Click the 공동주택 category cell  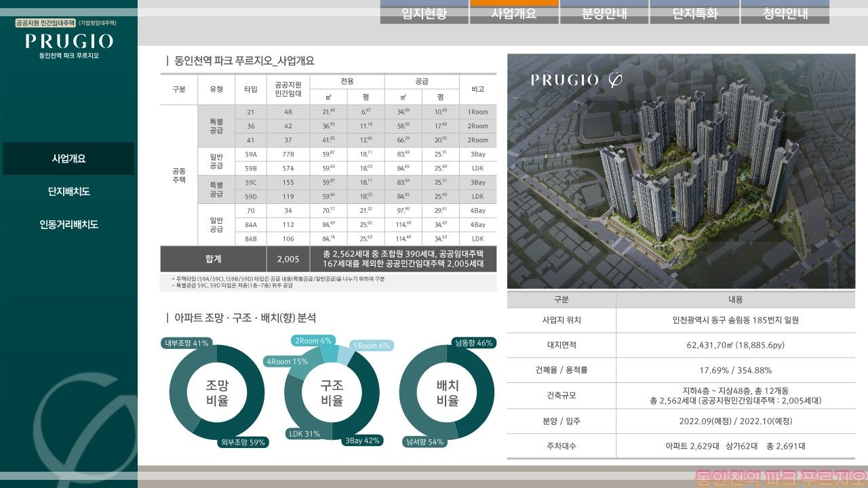179,176
